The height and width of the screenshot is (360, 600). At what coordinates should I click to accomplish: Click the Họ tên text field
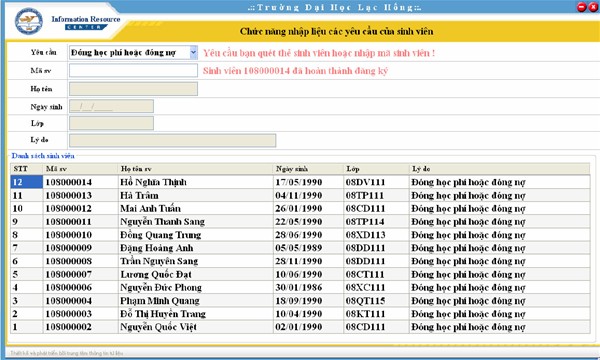(133, 89)
